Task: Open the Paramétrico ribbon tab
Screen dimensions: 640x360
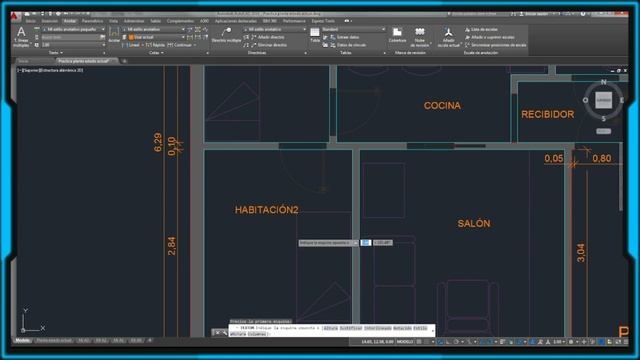Action: [x=92, y=21]
